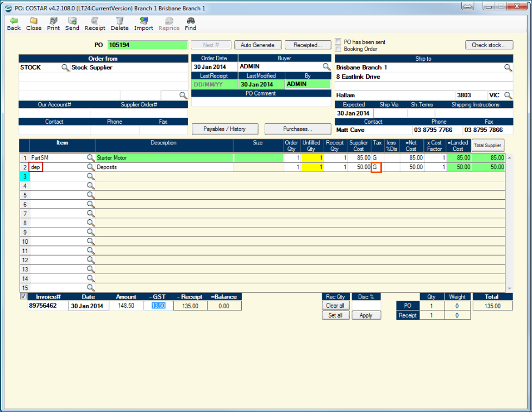Click the greyed Reprice toolbar icon
The width and height of the screenshot is (532, 412).
tap(169, 24)
